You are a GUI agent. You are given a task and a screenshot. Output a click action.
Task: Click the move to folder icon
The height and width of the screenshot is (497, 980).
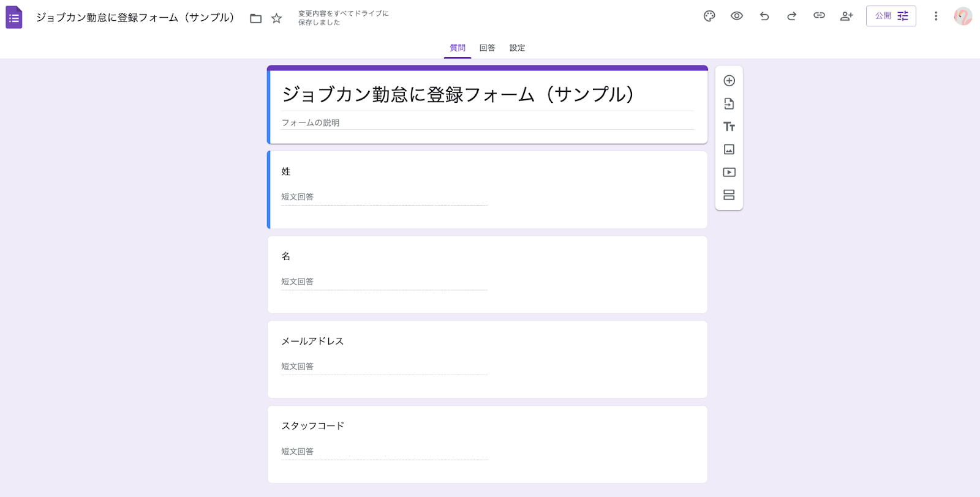pyautogui.click(x=256, y=18)
